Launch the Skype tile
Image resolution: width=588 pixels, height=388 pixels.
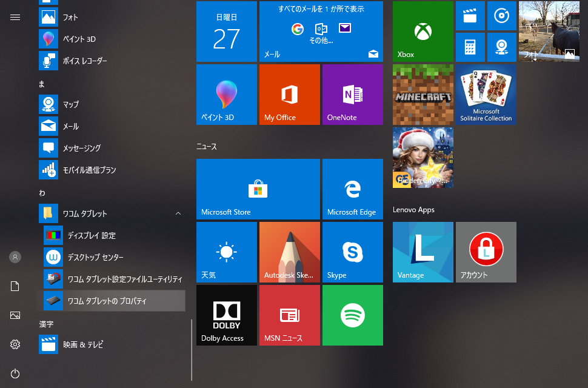[353, 252]
